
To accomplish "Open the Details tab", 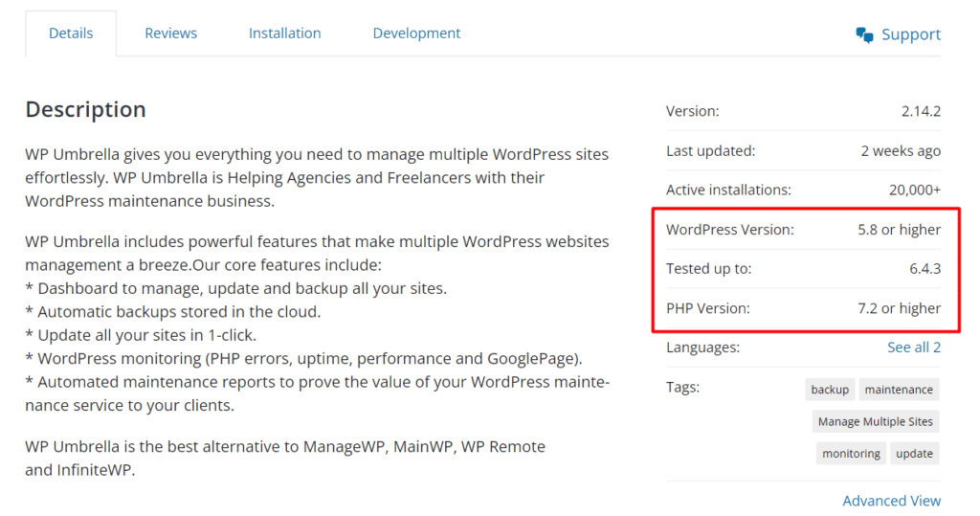I will (71, 34).
